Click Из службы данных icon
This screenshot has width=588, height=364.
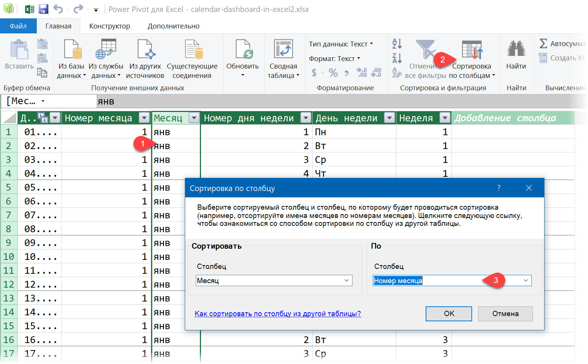(106, 49)
